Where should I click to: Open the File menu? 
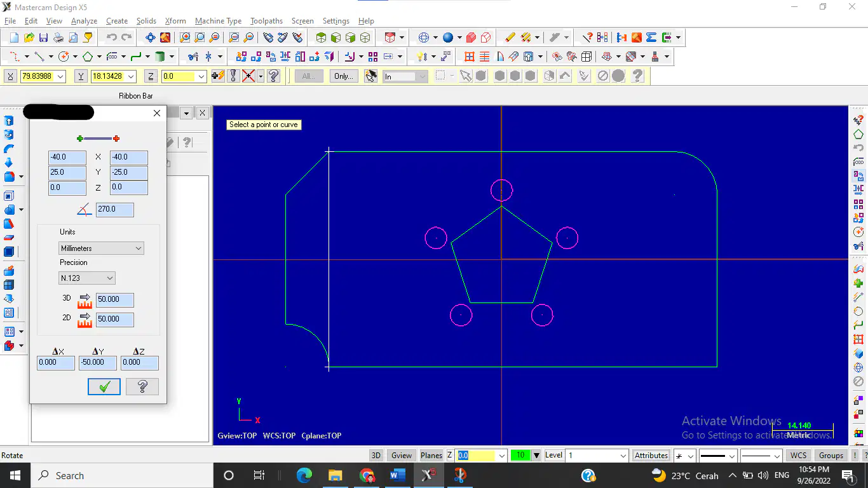pos(10,21)
